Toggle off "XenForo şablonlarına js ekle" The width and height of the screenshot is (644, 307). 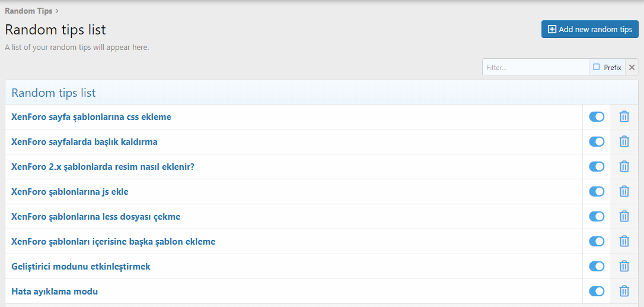(x=597, y=192)
